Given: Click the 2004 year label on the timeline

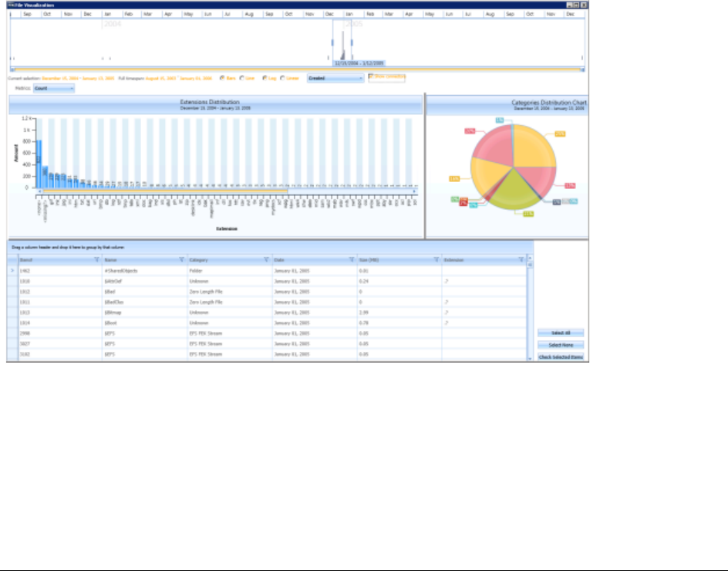Looking at the screenshot, I should coord(113,24).
